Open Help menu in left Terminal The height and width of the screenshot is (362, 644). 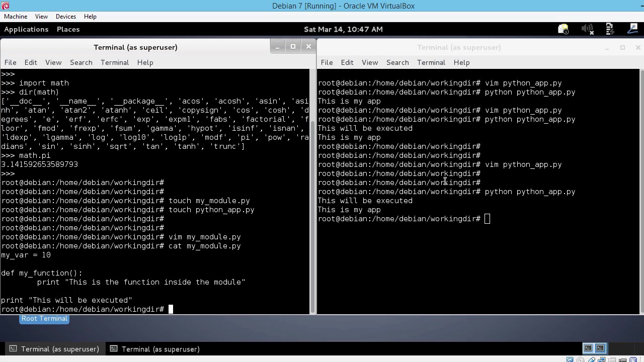[145, 62]
